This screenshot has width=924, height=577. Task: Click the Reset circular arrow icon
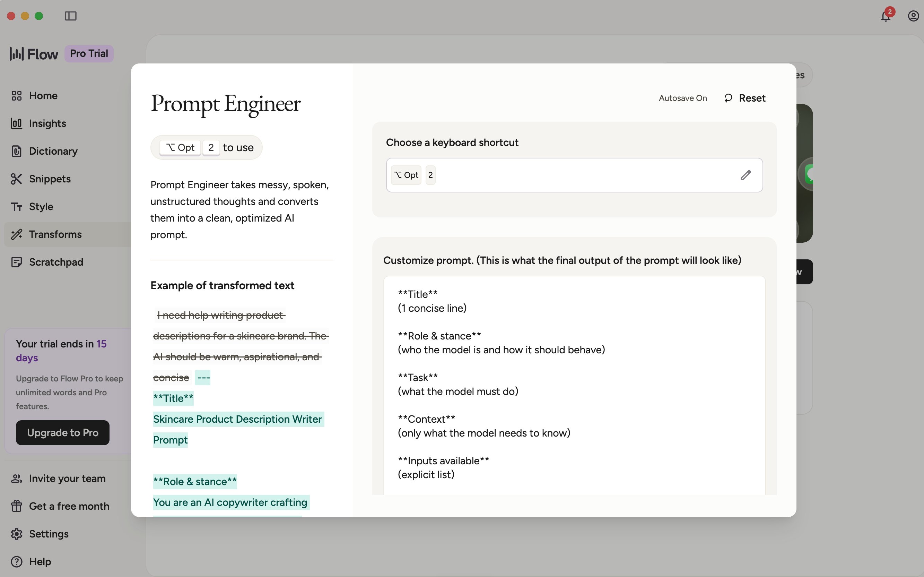point(729,98)
